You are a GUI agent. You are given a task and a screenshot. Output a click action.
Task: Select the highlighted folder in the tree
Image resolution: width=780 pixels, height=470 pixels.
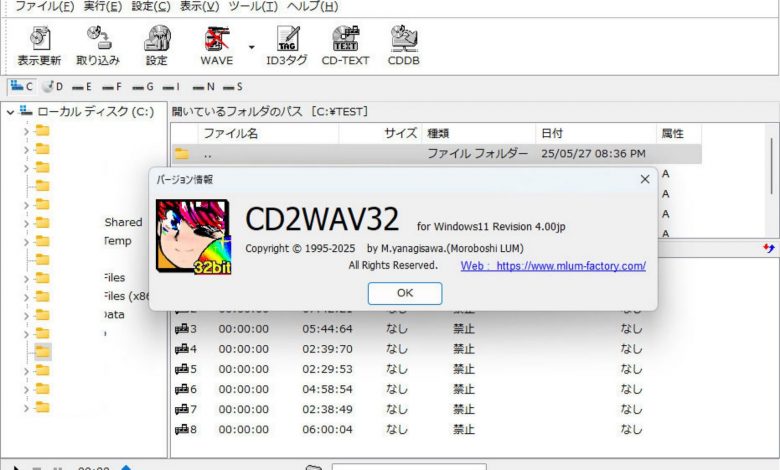tap(43, 352)
